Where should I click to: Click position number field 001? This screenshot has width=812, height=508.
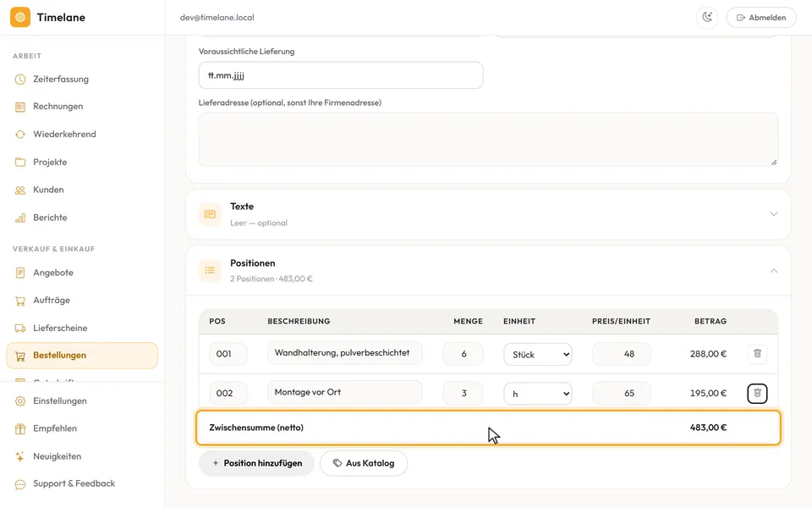tap(228, 354)
